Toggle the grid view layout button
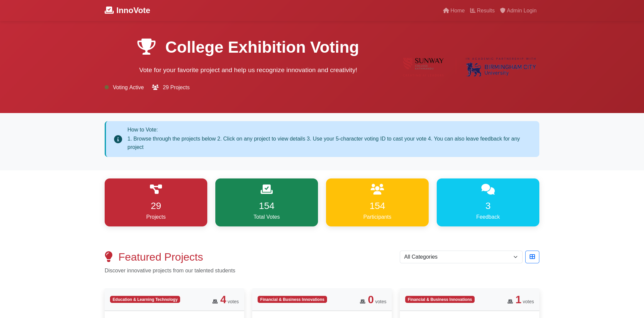644x318 pixels. coord(532,257)
